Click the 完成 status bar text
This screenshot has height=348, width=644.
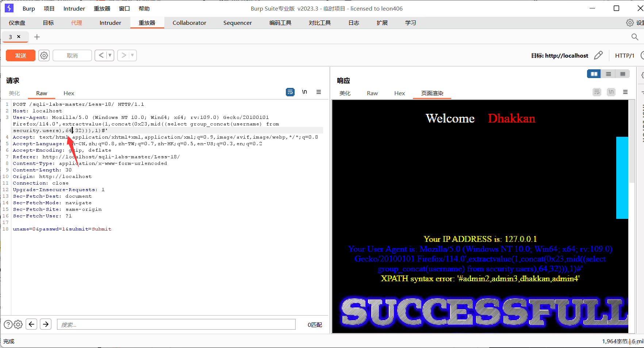[x=9, y=341]
